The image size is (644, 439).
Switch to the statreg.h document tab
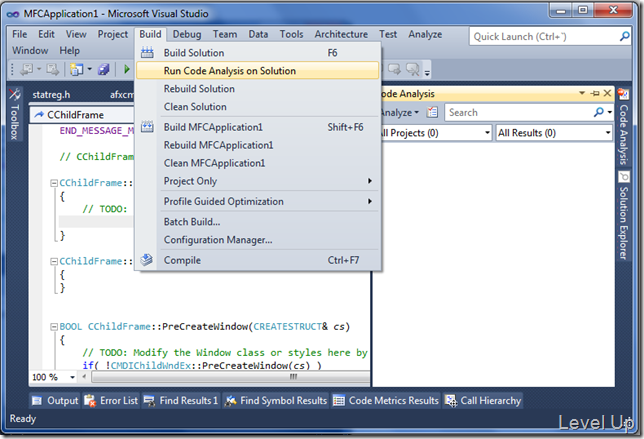click(x=51, y=95)
